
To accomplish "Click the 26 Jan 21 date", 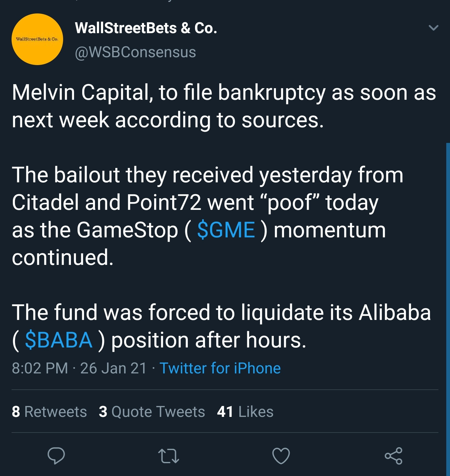I will pyautogui.click(x=113, y=368).
